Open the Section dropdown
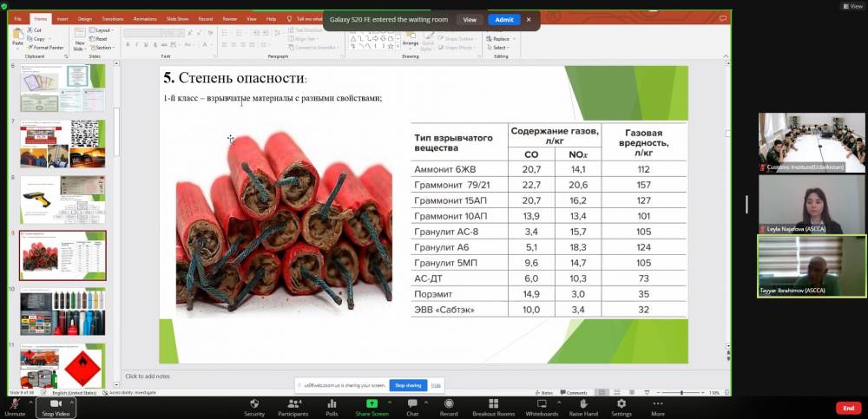Screen dimensions: 868x419 pos(103,48)
